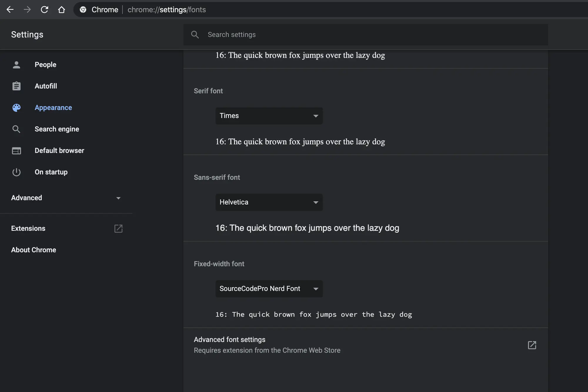Image resolution: width=588 pixels, height=392 pixels.
Task: Open the Serif font dropdown
Action: (x=269, y=115)
